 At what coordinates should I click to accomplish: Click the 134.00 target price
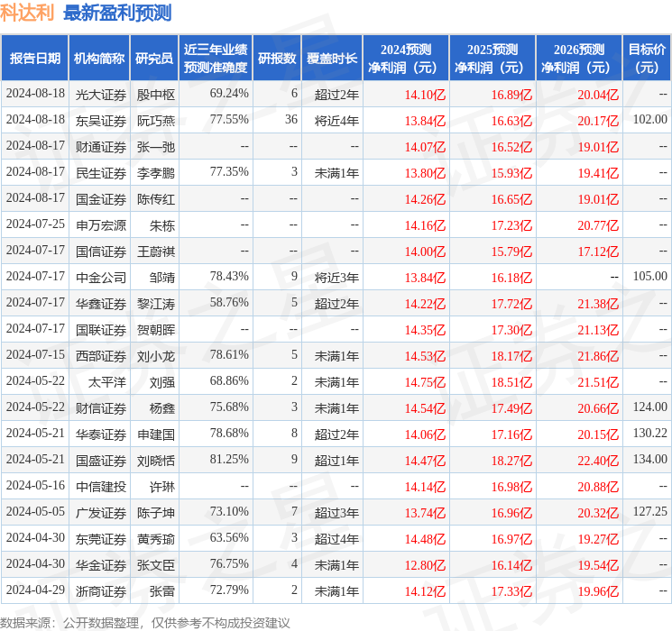tap(650, 459)
